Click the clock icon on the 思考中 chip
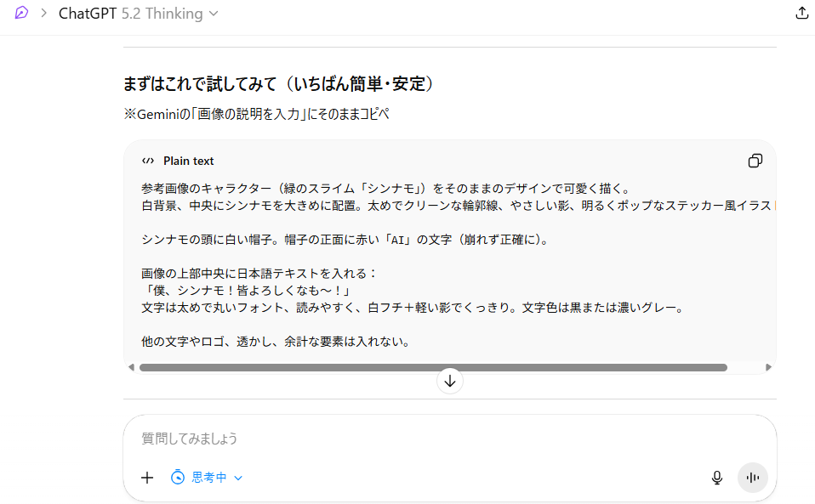Screen dimensions: 815x504 click(x=176, y=478)
